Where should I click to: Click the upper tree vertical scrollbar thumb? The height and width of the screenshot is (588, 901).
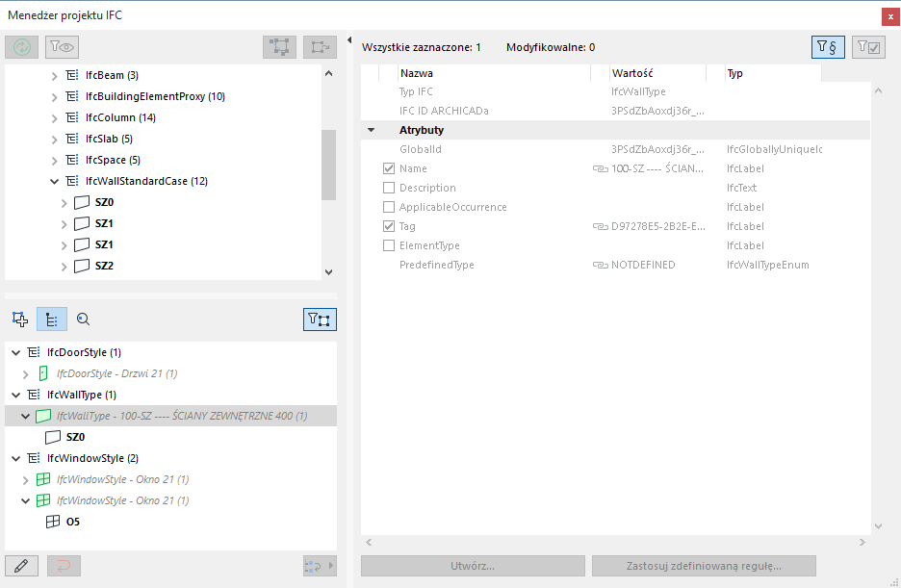(x=328, y=165)
